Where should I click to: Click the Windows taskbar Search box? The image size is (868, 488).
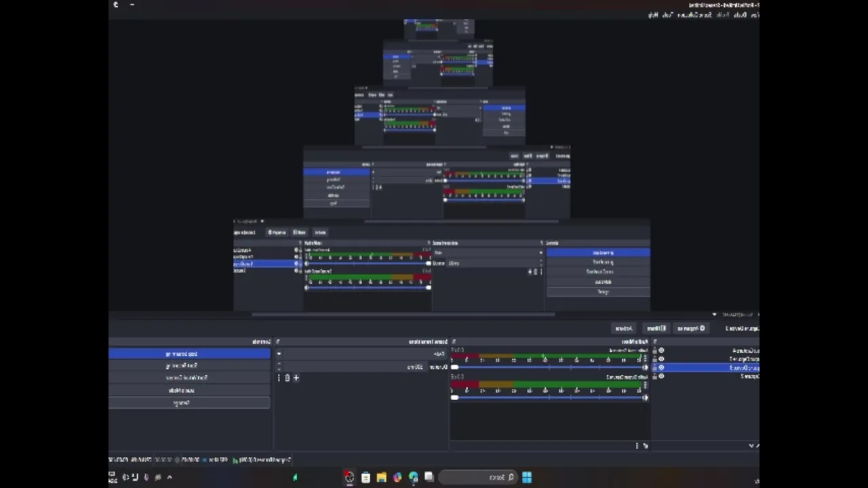(479, 477)
